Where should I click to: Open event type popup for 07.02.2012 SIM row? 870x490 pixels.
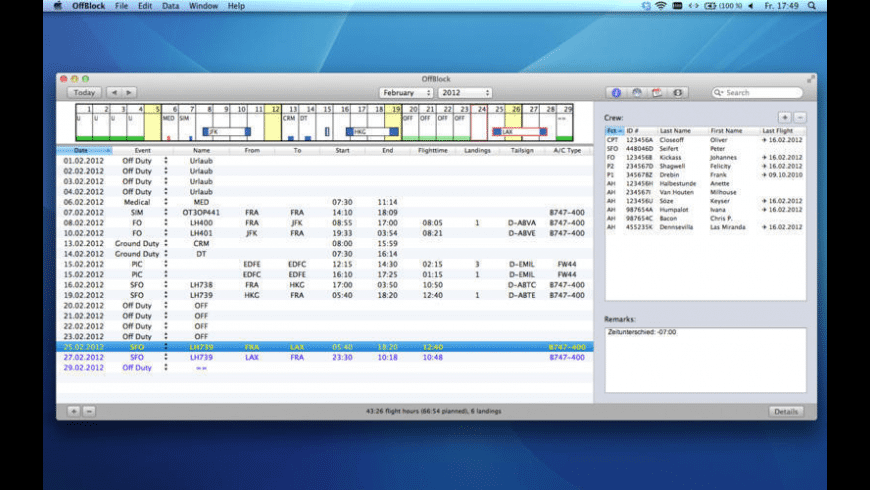coord(166,212)
